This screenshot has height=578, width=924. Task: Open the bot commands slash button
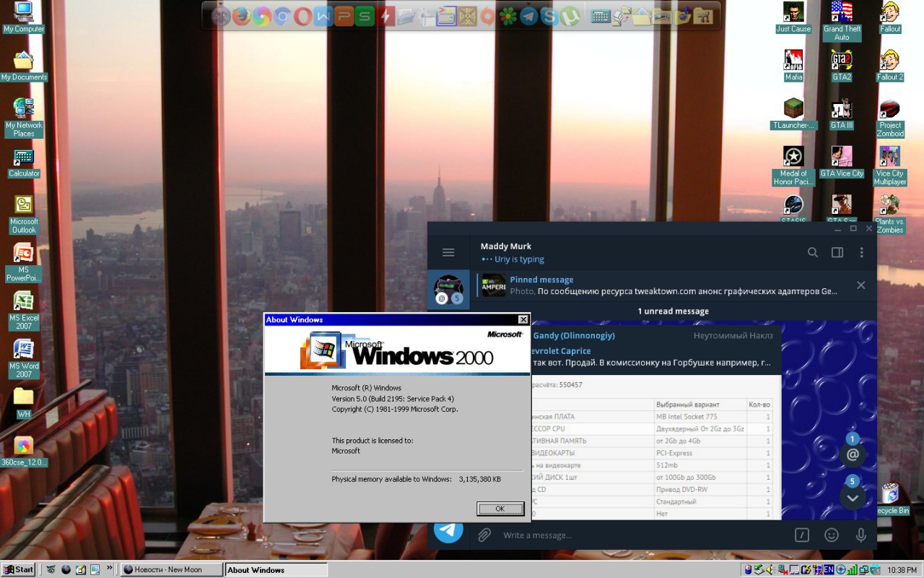[802, 535]
